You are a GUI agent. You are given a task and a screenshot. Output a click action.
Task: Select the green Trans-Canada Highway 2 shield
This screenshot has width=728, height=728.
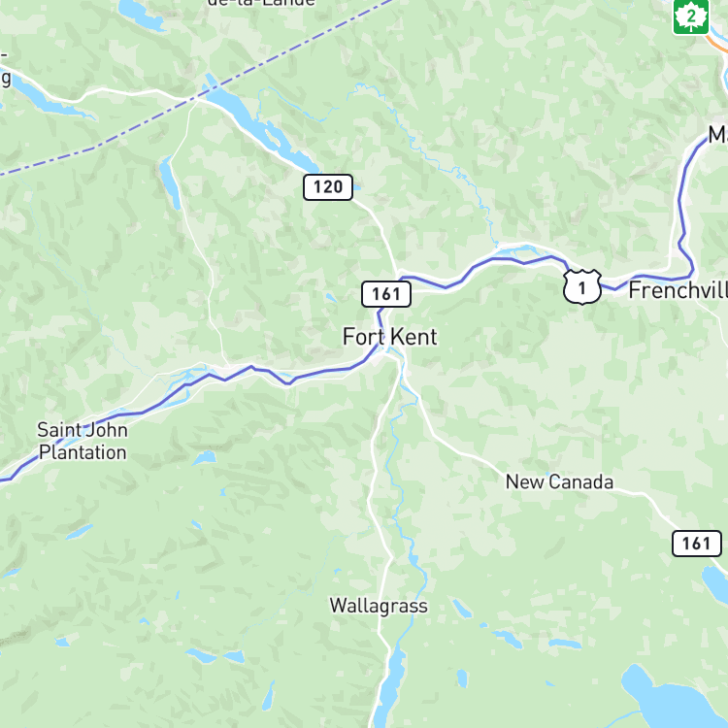pyautogui.click(x=691, y=17)
